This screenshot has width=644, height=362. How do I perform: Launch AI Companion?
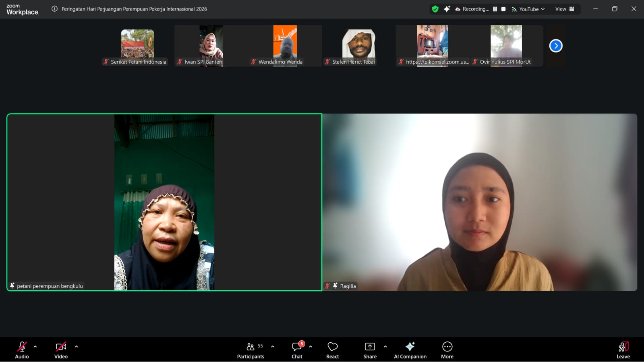pos(410,350)
